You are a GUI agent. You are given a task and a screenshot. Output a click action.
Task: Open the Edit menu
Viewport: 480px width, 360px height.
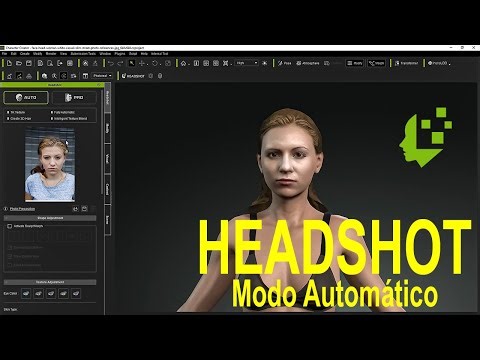coord(14,54)
